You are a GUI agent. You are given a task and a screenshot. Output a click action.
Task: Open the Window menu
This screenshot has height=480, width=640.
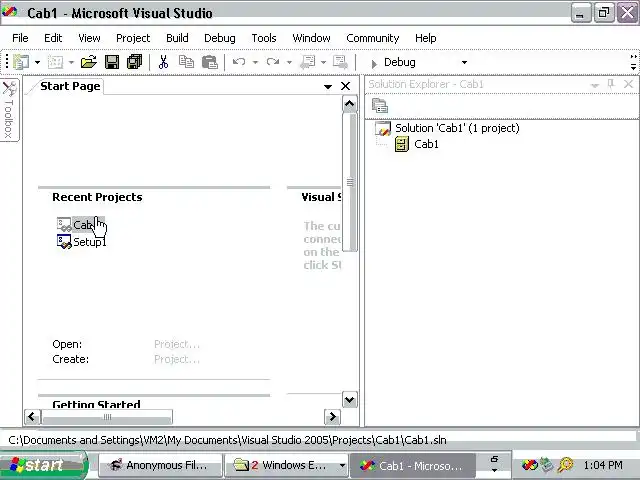coord(311,38)
